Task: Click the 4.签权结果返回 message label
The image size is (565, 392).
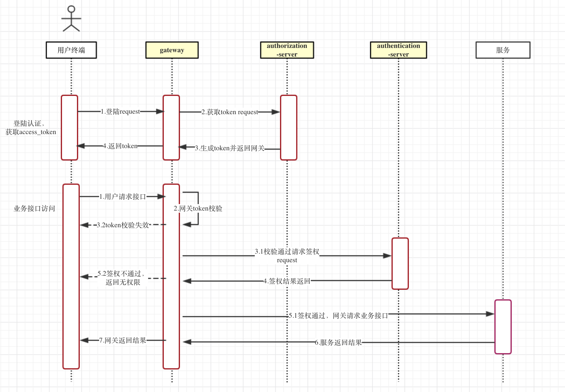Action: pyautogui.click(x=287, y=281)
